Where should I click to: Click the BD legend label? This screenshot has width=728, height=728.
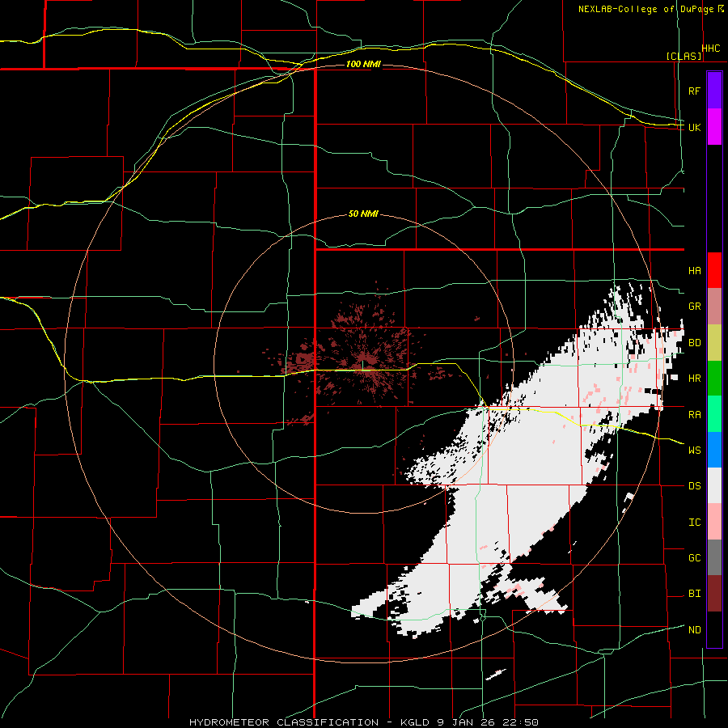pos(694,343)
